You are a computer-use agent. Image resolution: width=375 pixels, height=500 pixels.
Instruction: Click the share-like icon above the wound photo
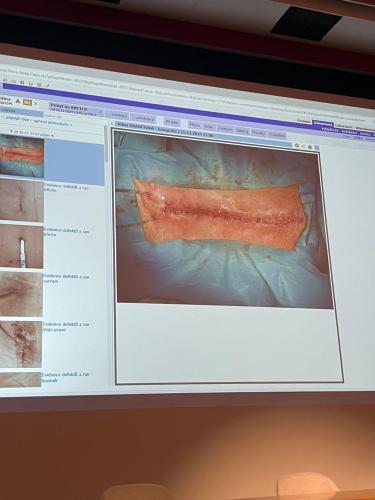pyautogui.click(x=304, y=146)
